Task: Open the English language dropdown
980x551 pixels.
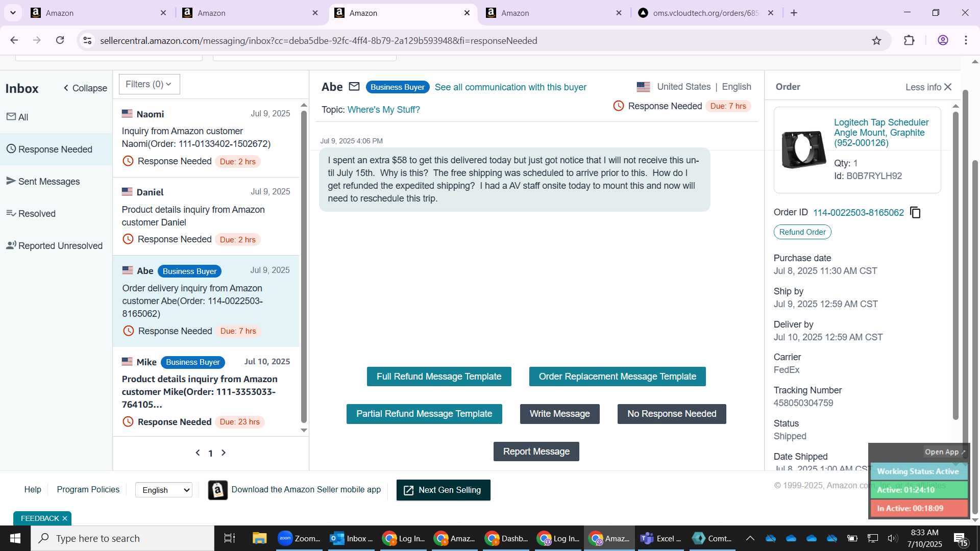Action: click(164, 490)
